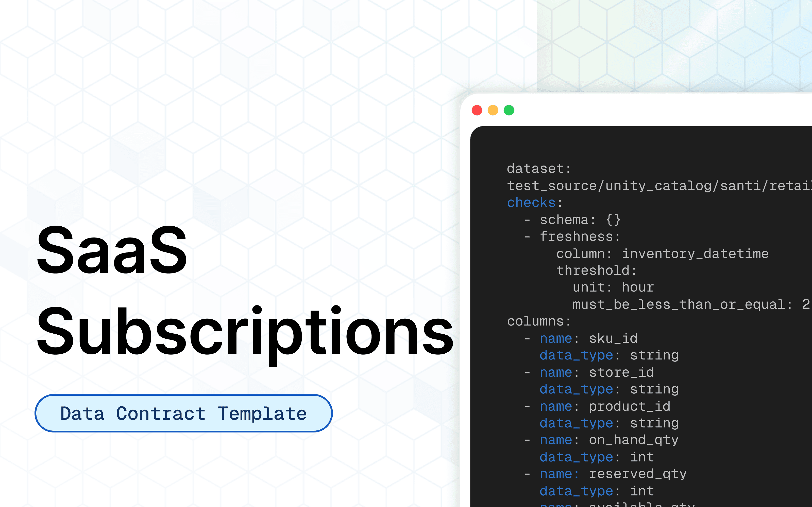
Task: Click the on_hand_qty column name
Action: [634, 440]
